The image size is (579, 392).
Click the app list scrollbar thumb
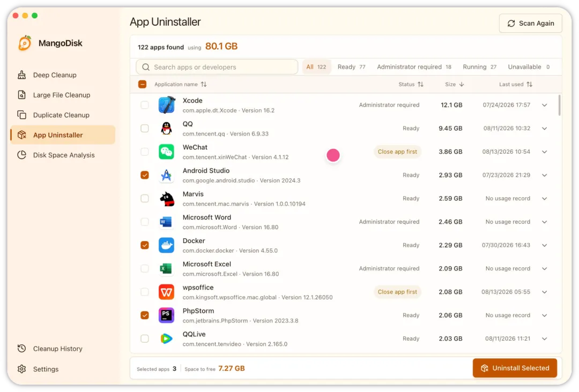coord(559,105)
